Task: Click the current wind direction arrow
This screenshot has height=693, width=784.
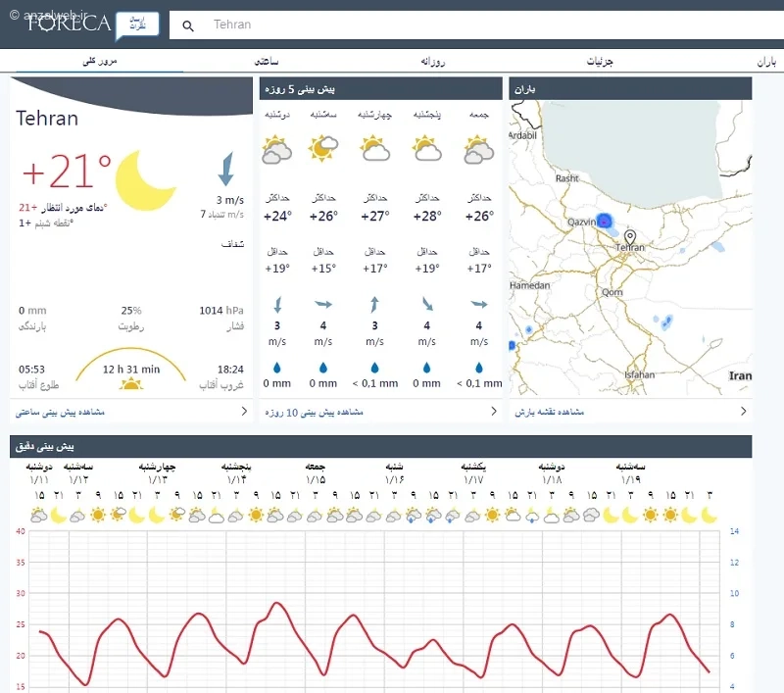Action: [x=226, y=169]
